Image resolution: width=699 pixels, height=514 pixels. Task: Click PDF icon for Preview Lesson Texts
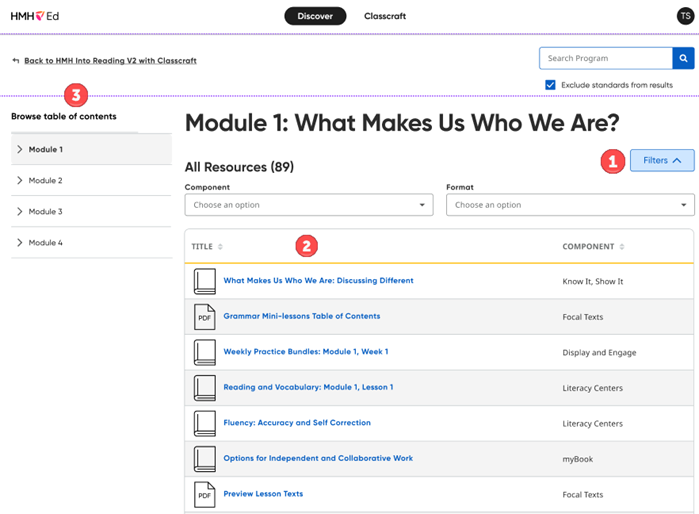205,494
